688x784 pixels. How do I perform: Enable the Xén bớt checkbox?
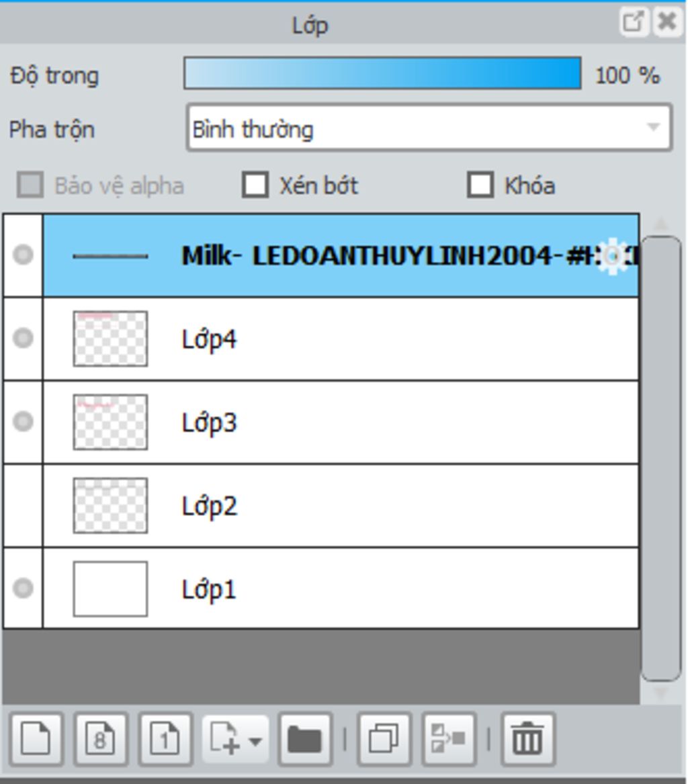255,185
